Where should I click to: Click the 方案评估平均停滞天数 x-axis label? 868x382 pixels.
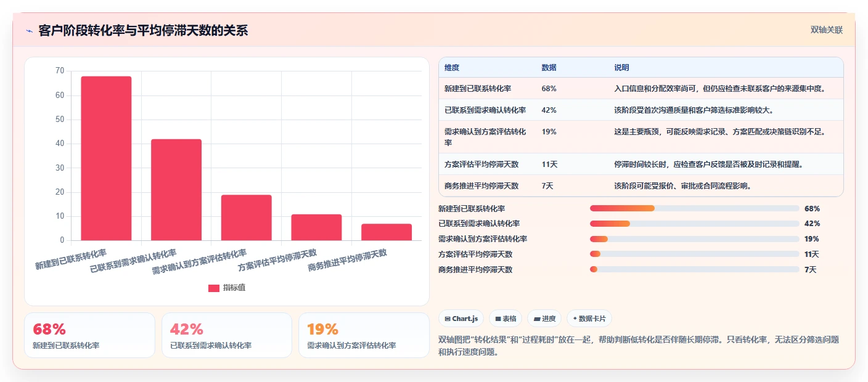click(x=277, y=260)
